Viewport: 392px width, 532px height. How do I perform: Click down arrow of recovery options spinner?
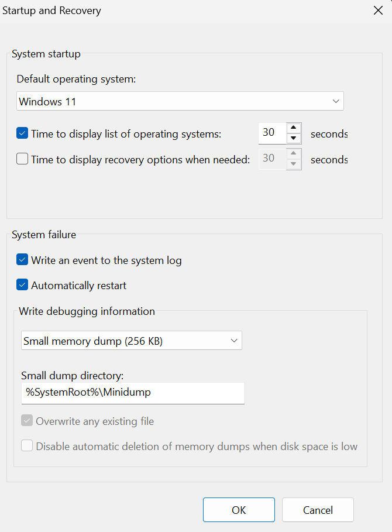pos(294,164)
